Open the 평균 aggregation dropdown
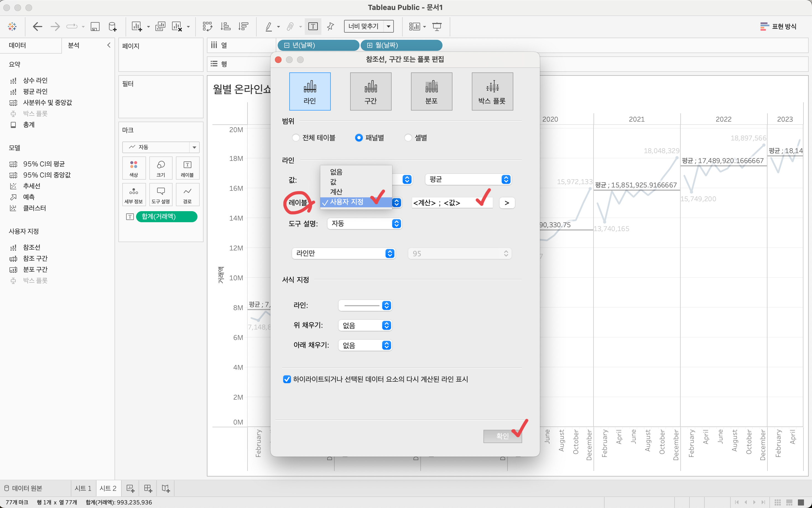 pos(468,179)
